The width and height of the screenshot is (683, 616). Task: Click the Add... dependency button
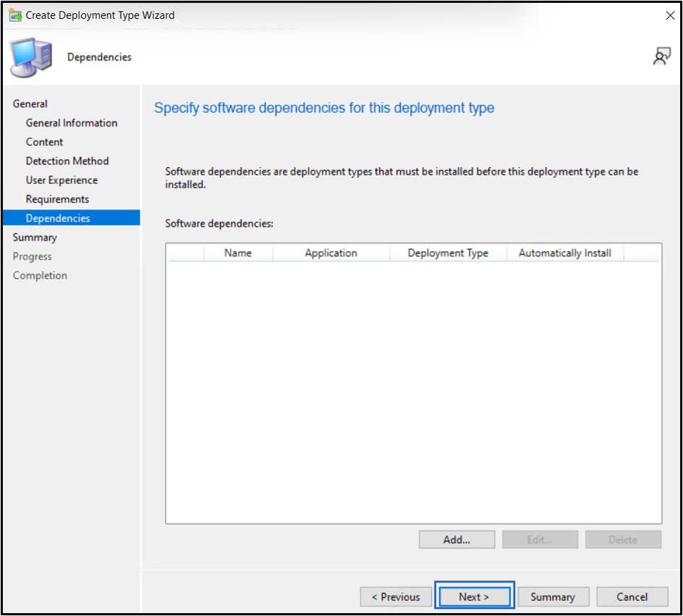click(457, 540)
